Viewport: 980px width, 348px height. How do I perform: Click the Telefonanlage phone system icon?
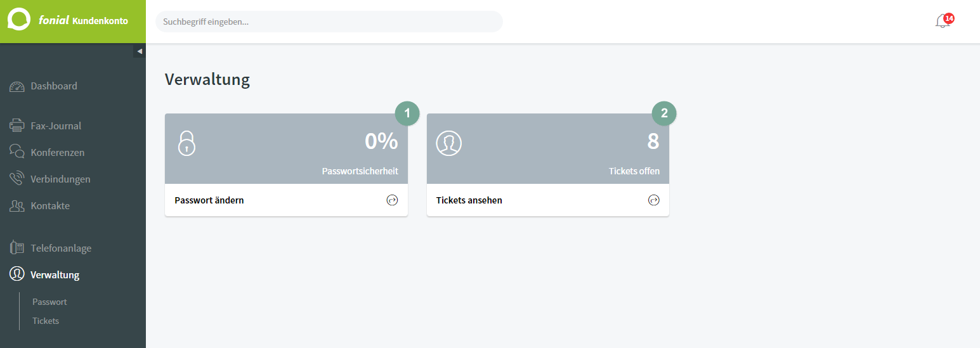(17, 248)
